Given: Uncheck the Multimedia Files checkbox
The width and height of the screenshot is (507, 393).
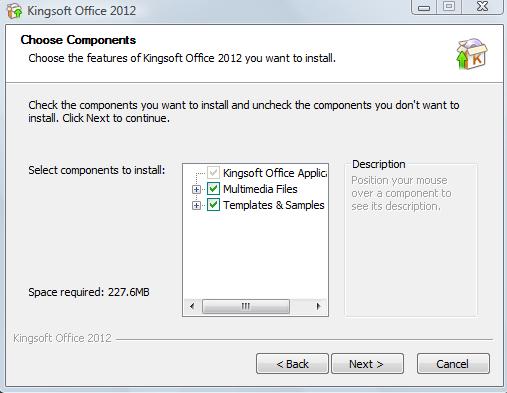Looking at the screenshot, I should [x=213, y=189].
